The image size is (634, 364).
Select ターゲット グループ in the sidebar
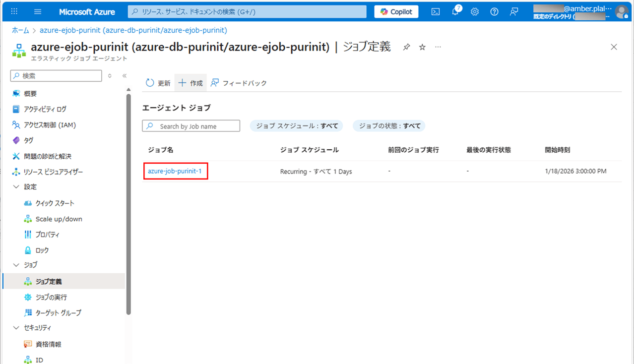[58, 313]
